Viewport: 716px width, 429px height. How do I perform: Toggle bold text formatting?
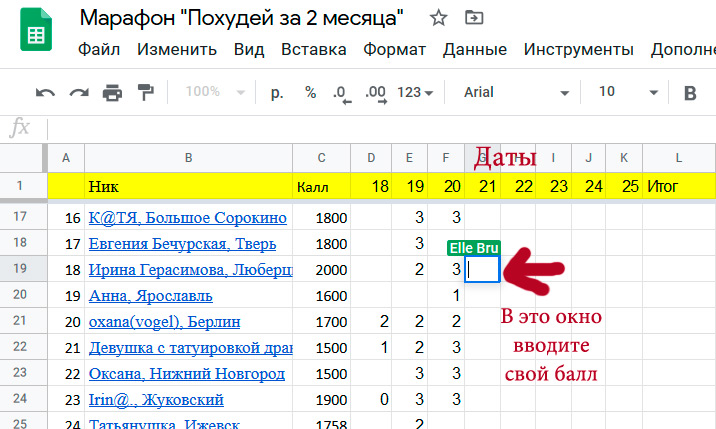point(689,93)
